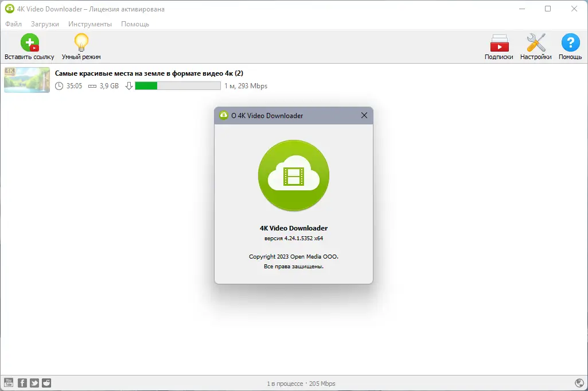Click the globe icon in status bar

click(x=579, y=383)
